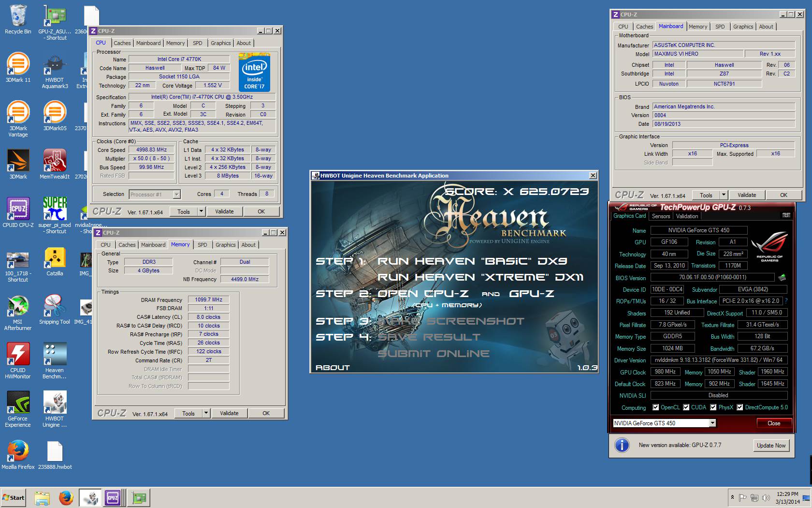812x508 pixels.
Task: Open Processor #1 selection dropdown
Action: (176, 194)
